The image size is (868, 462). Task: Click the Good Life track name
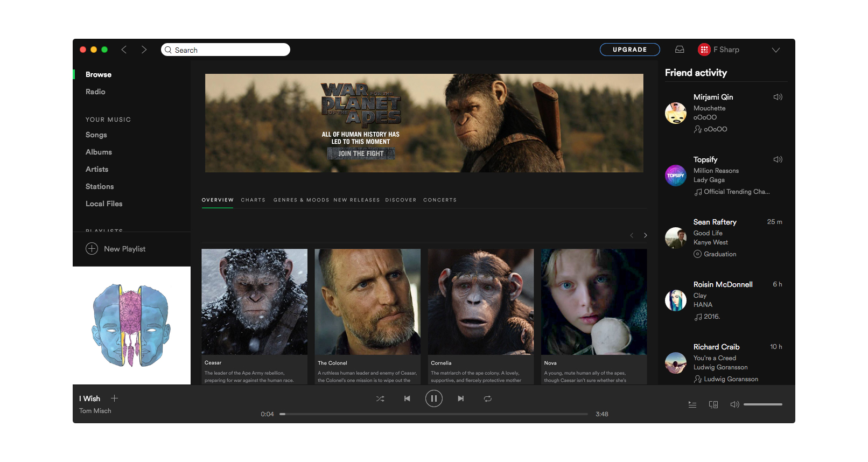(x=708, y=233)
